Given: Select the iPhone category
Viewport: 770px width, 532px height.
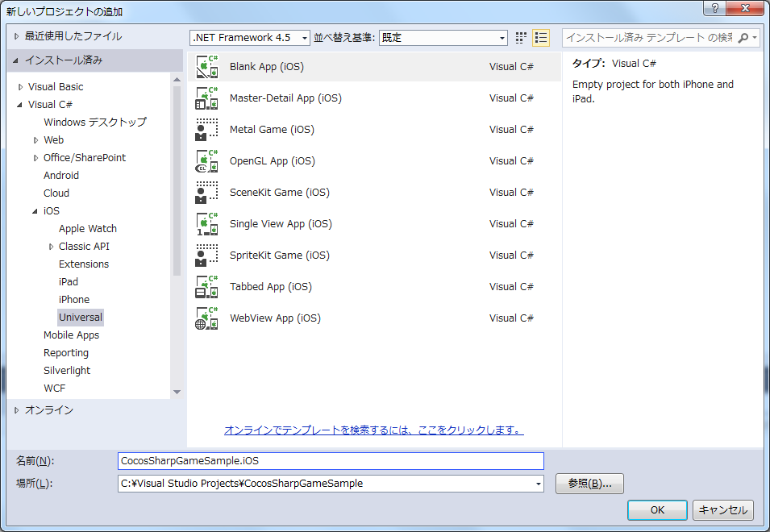Looking at the screenshot, I should [73, 299].
